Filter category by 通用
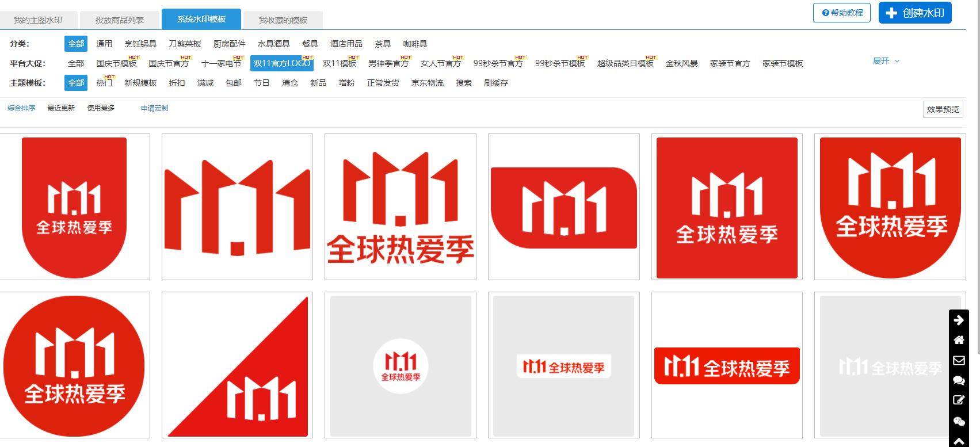980x447 pixels. (x=104, y=44)
